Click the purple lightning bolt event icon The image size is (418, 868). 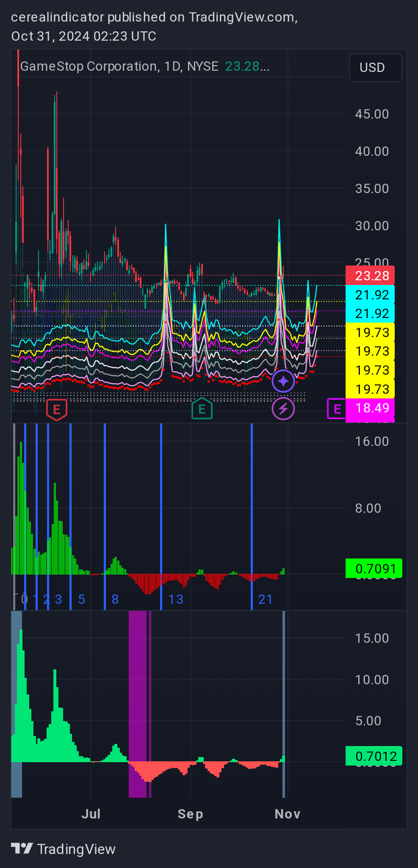(283, 409)
